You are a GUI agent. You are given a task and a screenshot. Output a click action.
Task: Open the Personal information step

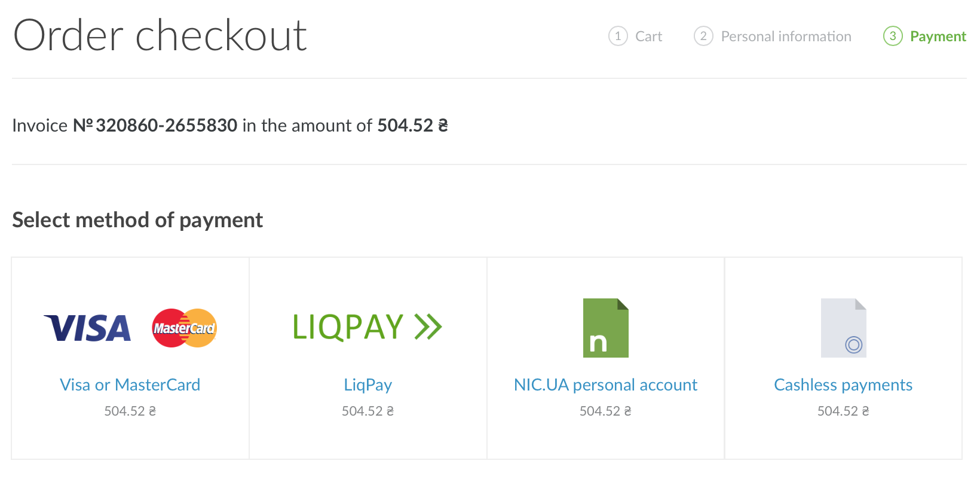pos(786,36)
